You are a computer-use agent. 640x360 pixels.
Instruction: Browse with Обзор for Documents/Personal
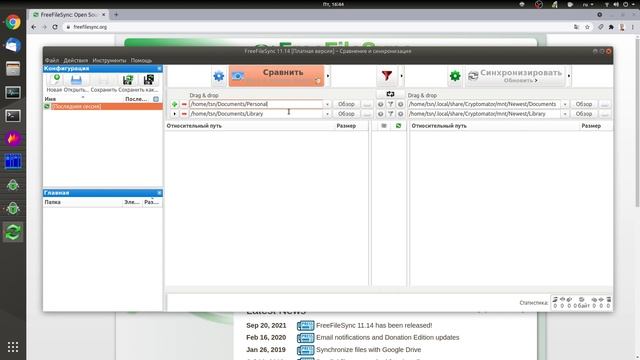tap(346, 104)
